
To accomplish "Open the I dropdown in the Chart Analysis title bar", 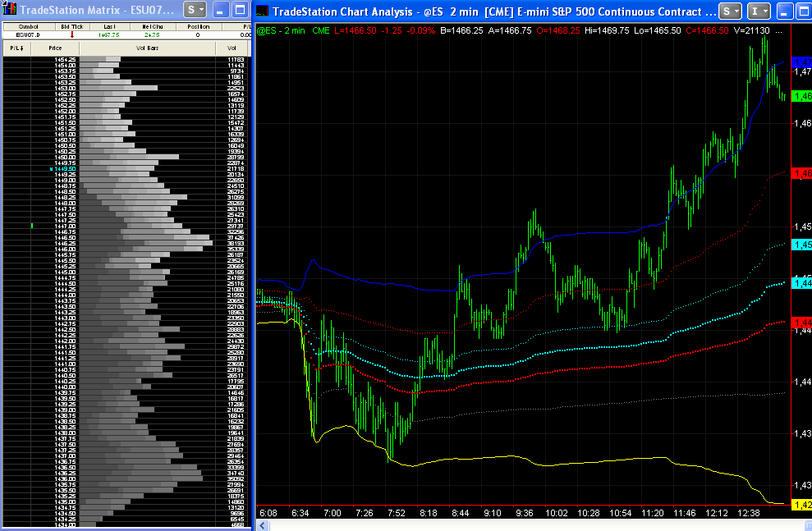I will (x=759, y=11).
